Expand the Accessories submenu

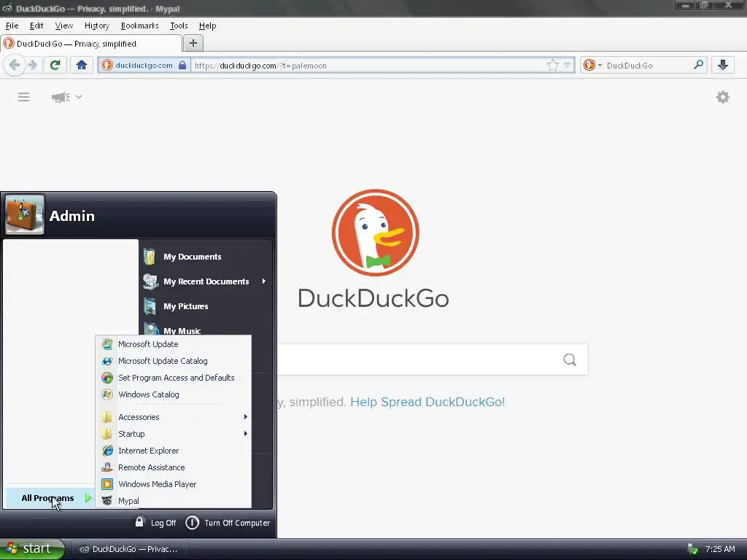(x=174, y=417)
